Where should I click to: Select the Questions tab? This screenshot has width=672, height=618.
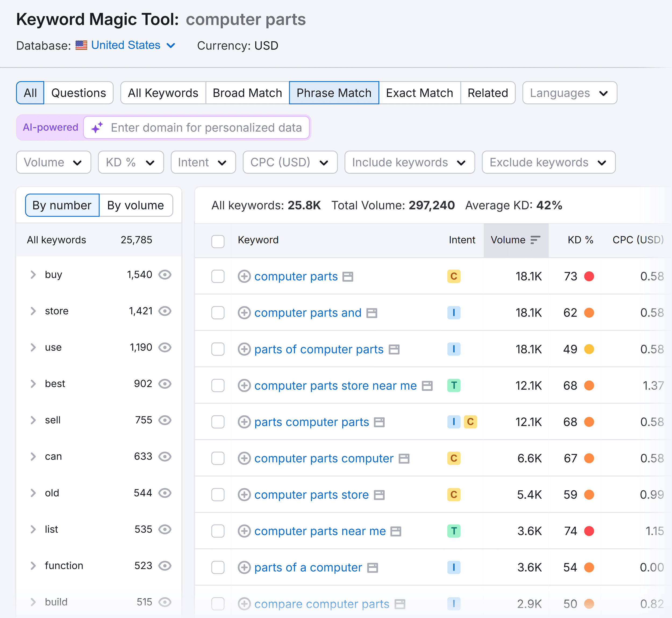(78, 93)
